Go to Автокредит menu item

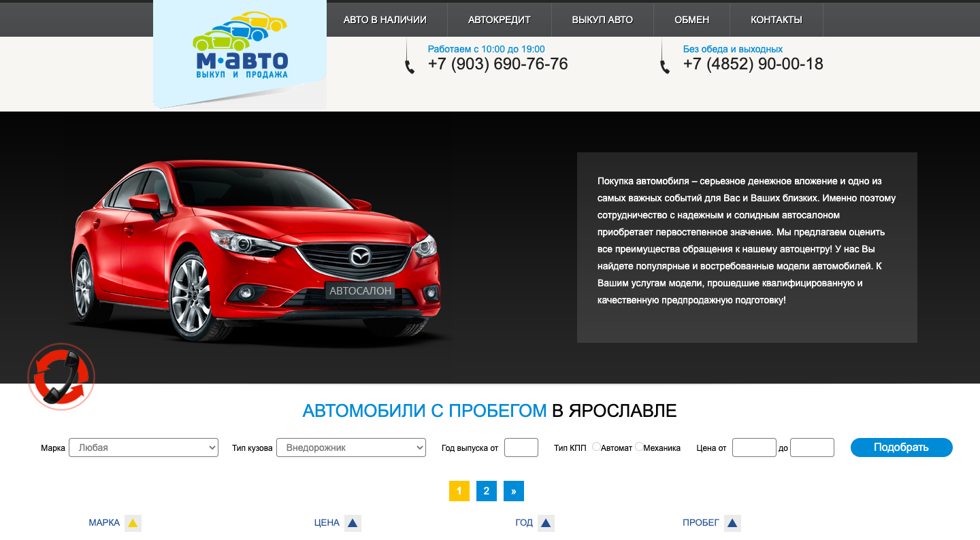(500, 20)
